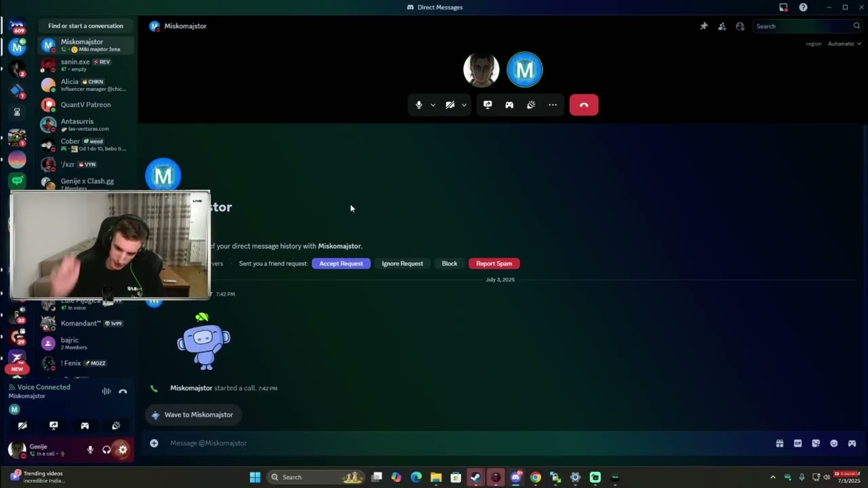Open User Settings gear
Viewport: 868px width, 488px height.
coord(123,449)
